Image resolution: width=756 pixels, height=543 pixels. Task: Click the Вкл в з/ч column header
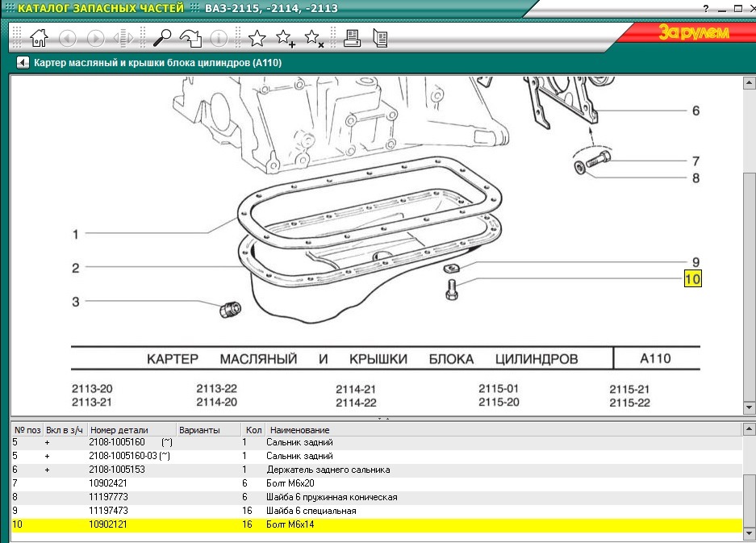coord(65,430)
